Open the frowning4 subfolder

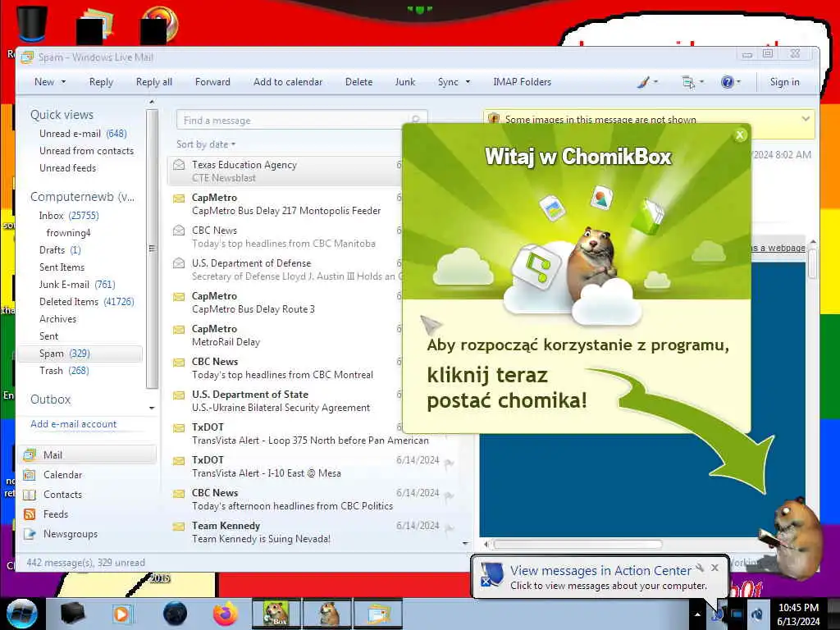coord(68,232)
